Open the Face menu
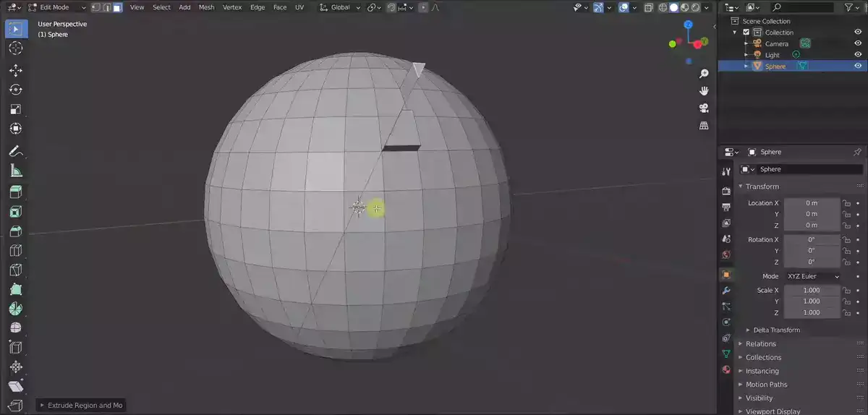868x415 pixels. click(280, 7)
